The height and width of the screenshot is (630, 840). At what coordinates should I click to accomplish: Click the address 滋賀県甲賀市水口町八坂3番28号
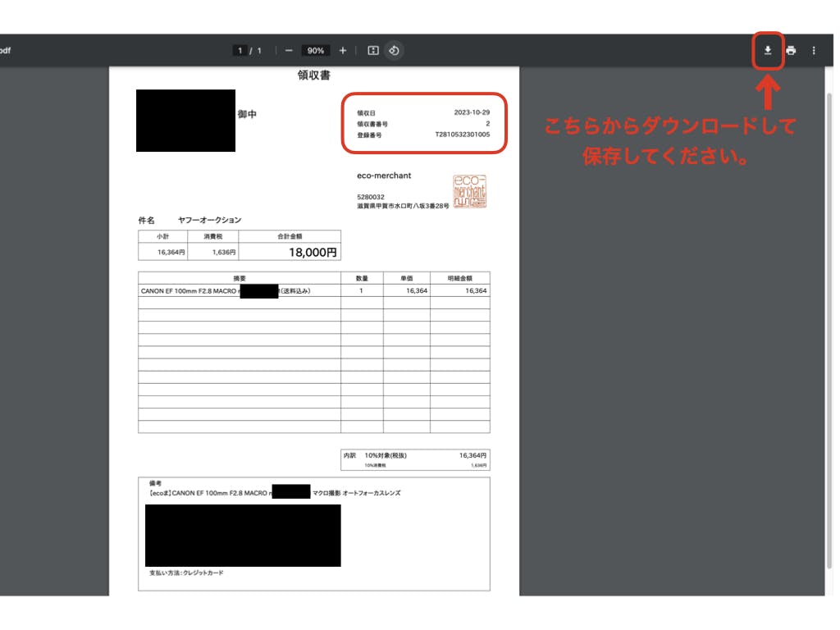403,206
